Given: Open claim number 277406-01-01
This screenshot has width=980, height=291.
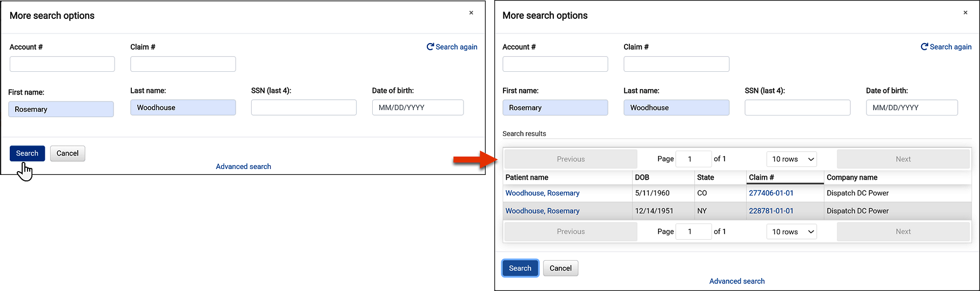Looking at the screenshot, I should (771, 193).
